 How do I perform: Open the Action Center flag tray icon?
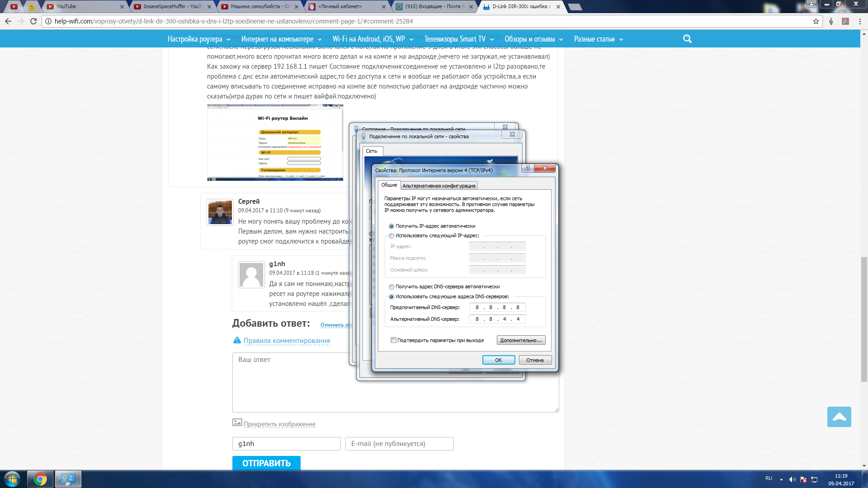point(803,479)
